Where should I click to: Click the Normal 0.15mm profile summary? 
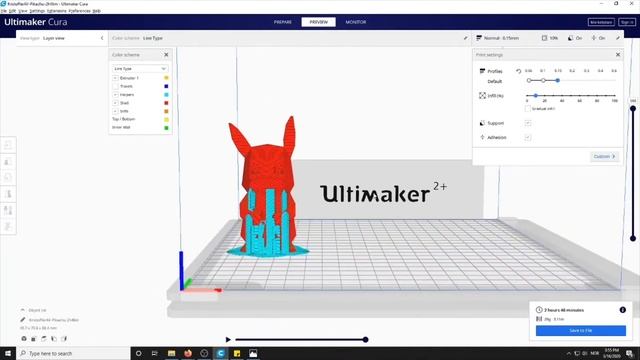[x=498, y=38]
